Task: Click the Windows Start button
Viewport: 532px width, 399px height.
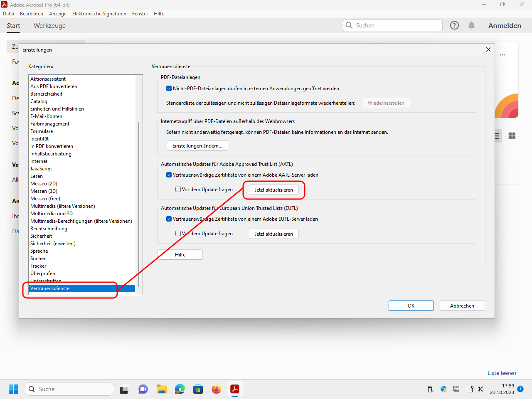Action: tap(14, 389)
